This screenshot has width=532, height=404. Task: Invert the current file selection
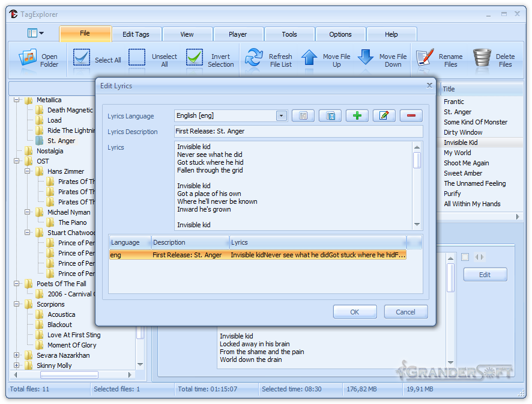coord(193,58)
